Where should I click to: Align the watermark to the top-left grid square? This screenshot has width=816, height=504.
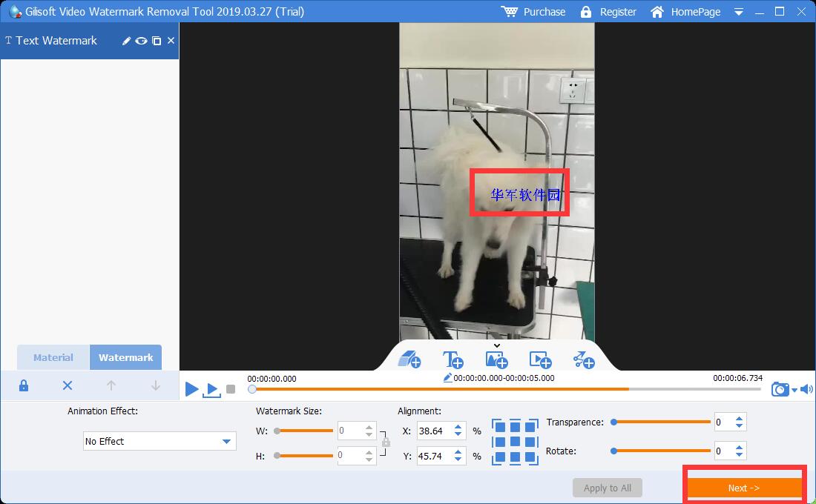pos(499,426)
